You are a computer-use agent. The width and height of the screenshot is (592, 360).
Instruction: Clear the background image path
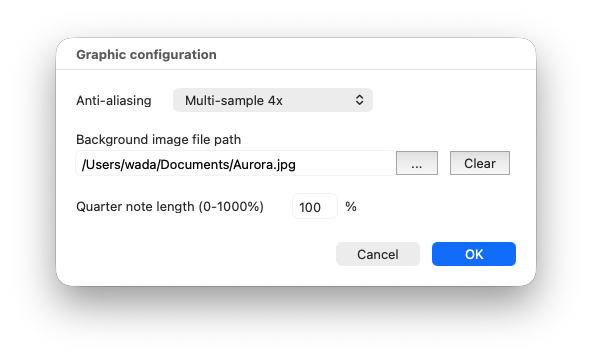[x=479, y=163]
